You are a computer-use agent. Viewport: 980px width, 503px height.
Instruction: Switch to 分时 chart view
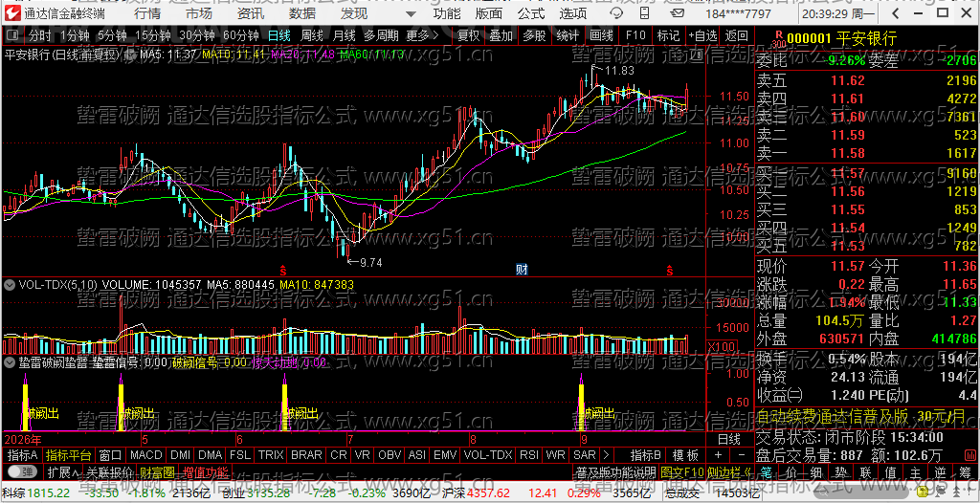[40, 35]
